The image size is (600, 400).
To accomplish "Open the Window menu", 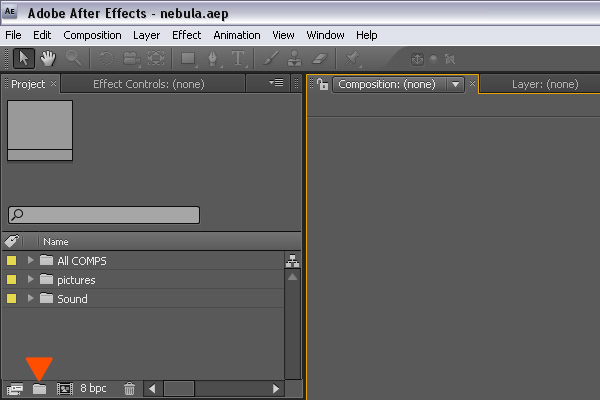I will tap(325, 35).
